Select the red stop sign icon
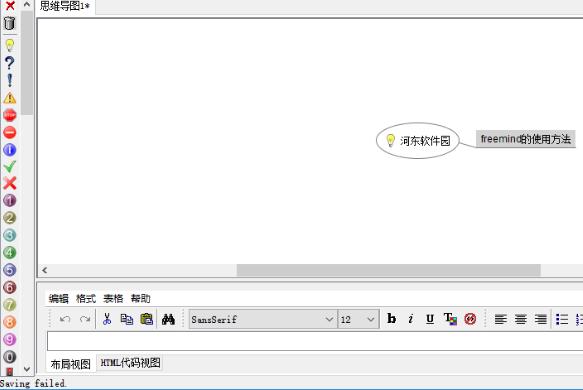 tap(10, 115)
